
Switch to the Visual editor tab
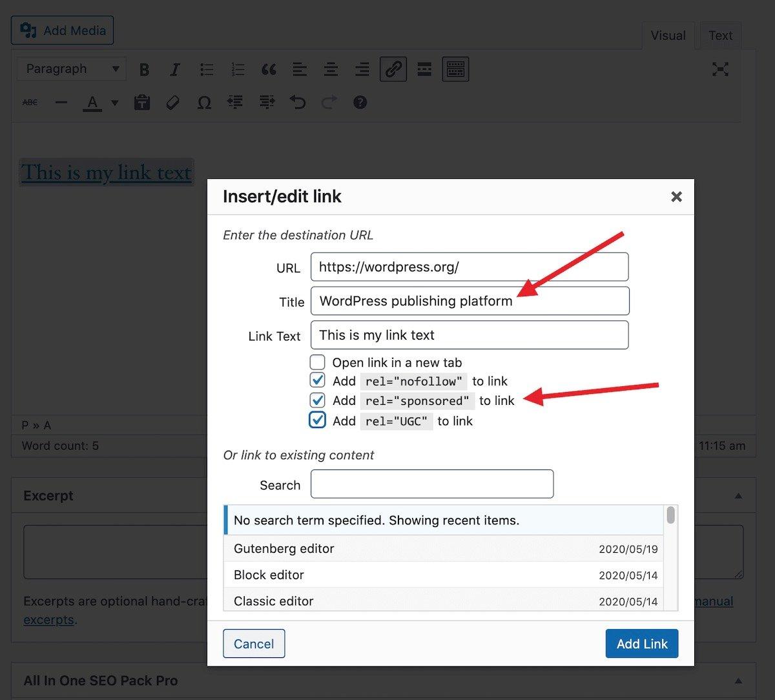click(x=668, y=36)
